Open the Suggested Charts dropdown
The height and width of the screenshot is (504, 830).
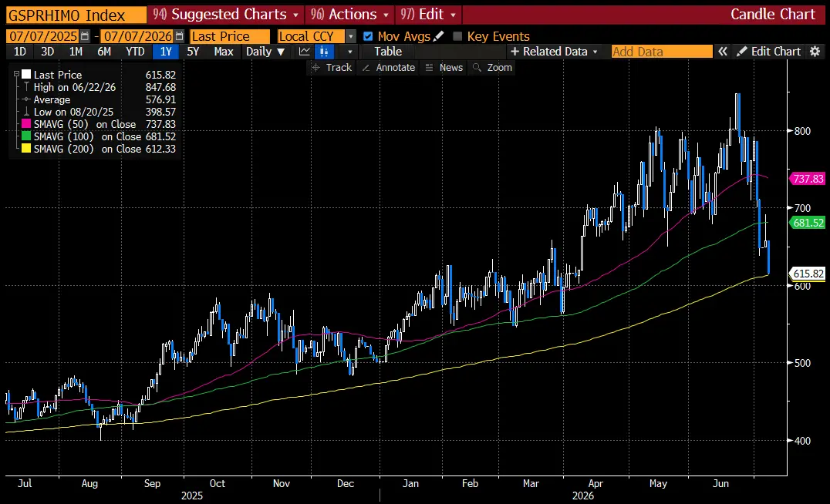(226, 15)
